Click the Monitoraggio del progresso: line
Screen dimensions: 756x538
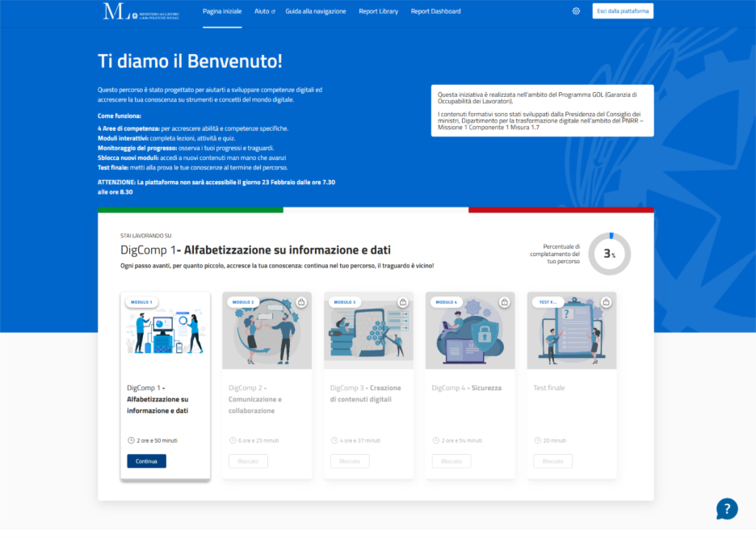[x=186, y=148]
